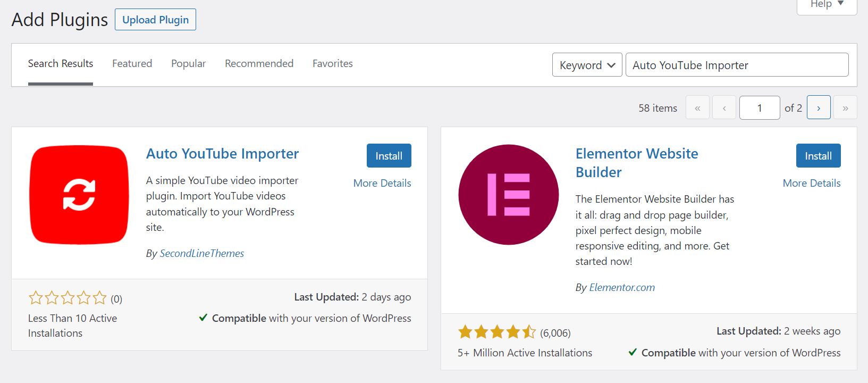Click the '5+ Million Active Installations' text
868x383 pixels.
(525, 353)
